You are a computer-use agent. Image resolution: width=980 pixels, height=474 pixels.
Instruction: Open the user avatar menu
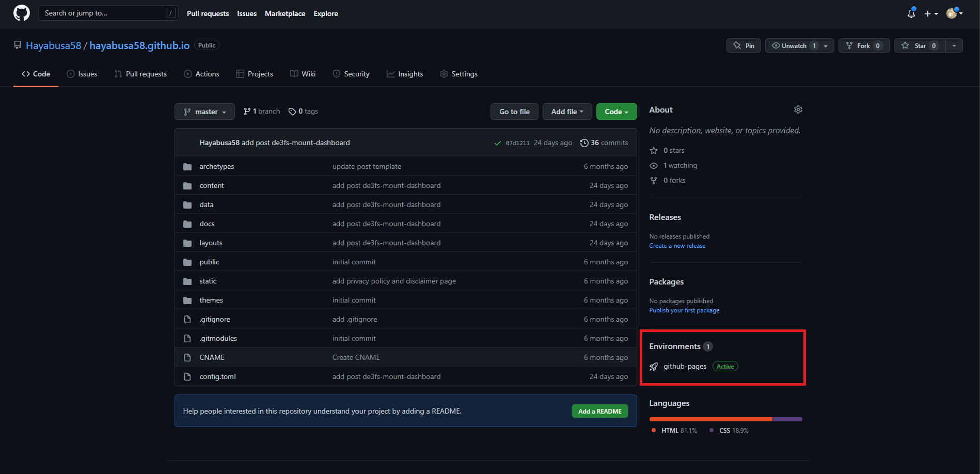954,13
